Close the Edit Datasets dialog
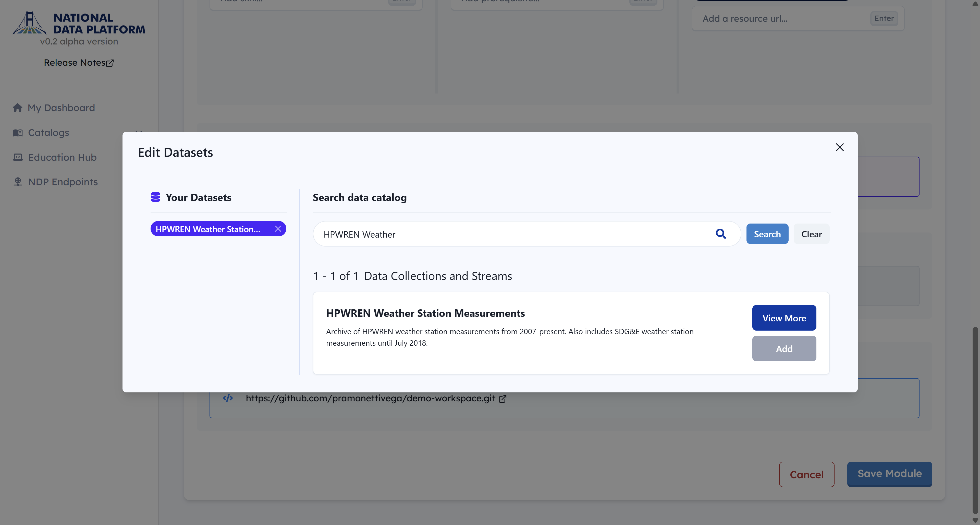 pyautogui.click(x=840, y=147)
